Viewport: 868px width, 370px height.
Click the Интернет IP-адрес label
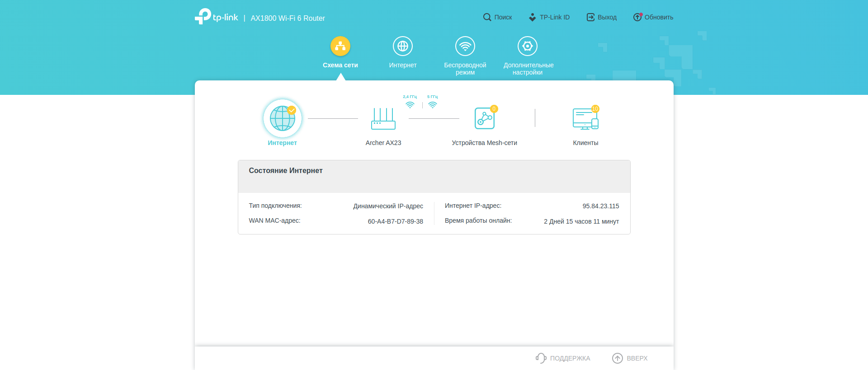click(x=473, y=206)
